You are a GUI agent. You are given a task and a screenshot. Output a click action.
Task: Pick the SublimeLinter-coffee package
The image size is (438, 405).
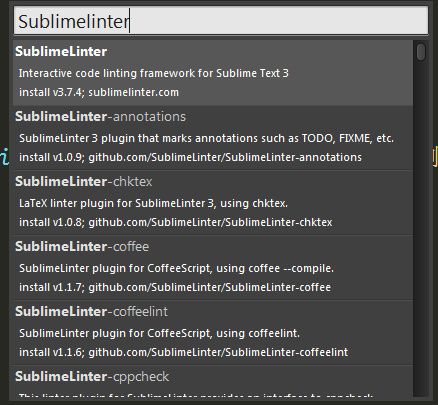(x=213, y=268)
